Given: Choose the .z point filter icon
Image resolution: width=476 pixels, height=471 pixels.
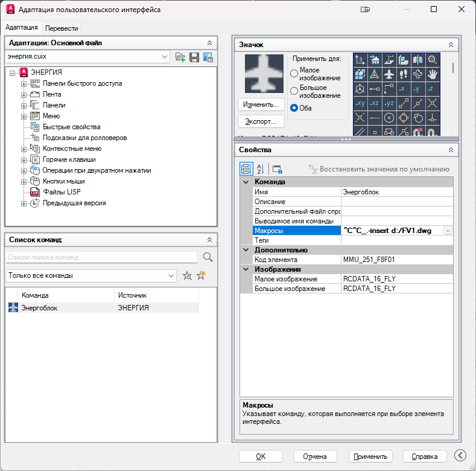Looking at the screenshot, I should pyautogui.click(x=433, y=89).
